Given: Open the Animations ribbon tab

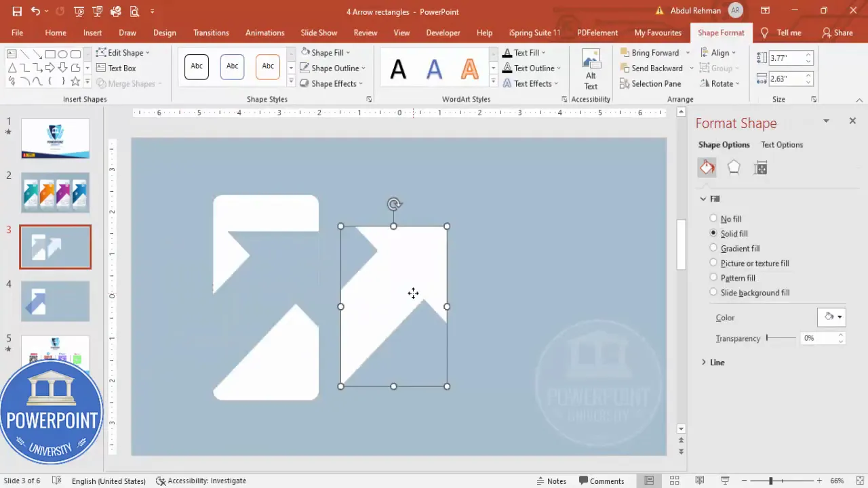Looking at the screenshot, I should 264,33.
